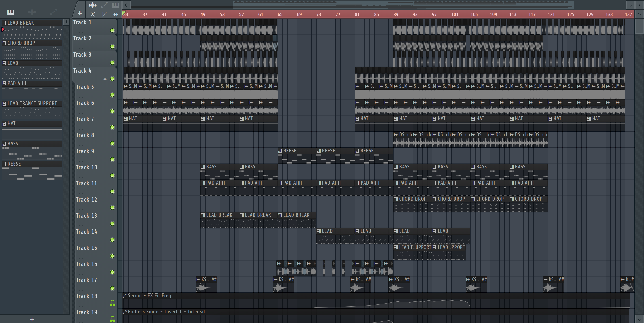Show automation clips in the picker panel
The width and height of the screenshot is (644, 323).
53,12
